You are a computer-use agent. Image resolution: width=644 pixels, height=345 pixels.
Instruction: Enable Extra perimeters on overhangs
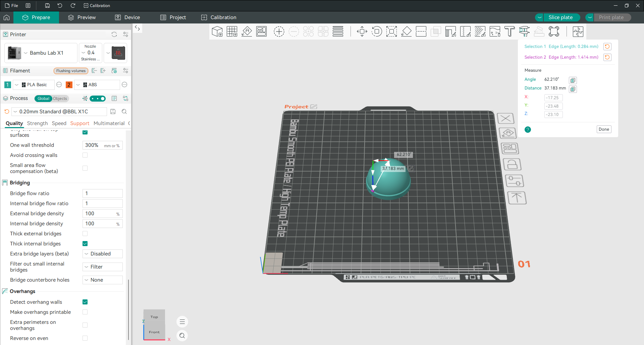coord(85,325)
